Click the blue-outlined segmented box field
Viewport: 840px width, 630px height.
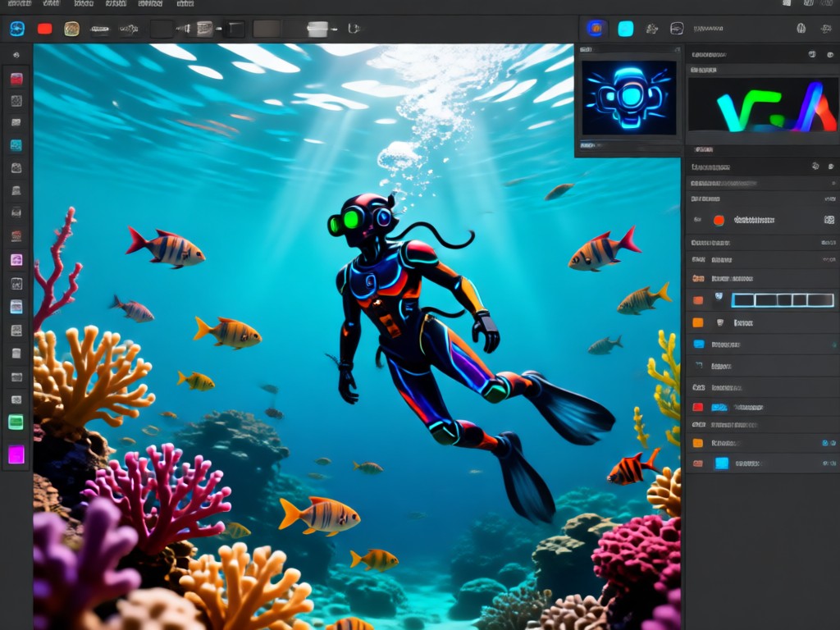tap(783, 300)
